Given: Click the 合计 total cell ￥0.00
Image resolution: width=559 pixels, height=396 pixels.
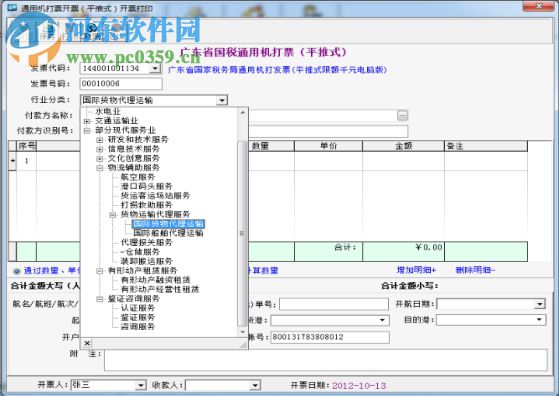Looking at the screenshot, I should click(403, 251).
